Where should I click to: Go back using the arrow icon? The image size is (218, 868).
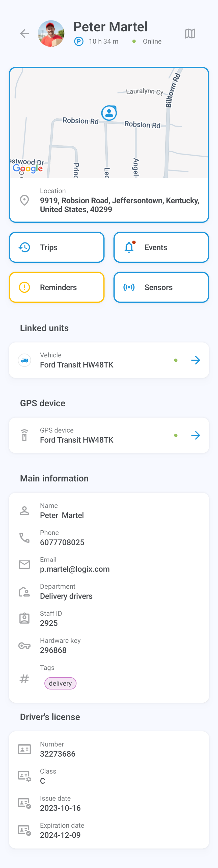pyautogui.click(x=24, y=34)
